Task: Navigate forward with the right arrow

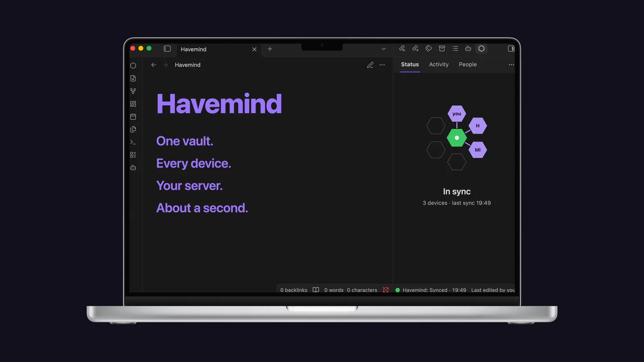Action: [165, 65]
